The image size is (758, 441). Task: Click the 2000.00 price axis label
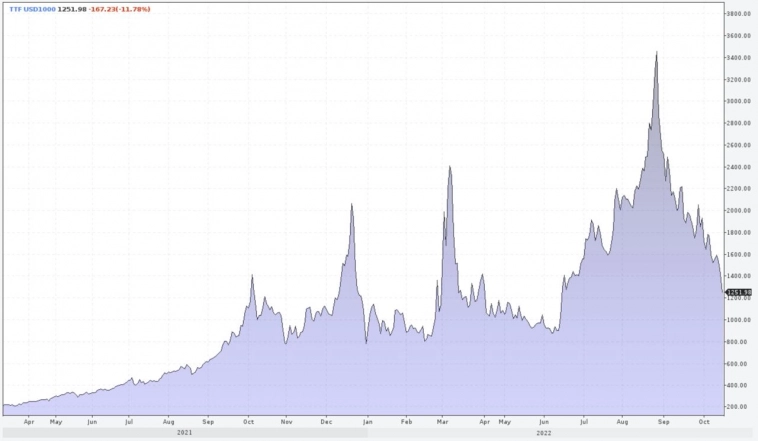point(738,211)
